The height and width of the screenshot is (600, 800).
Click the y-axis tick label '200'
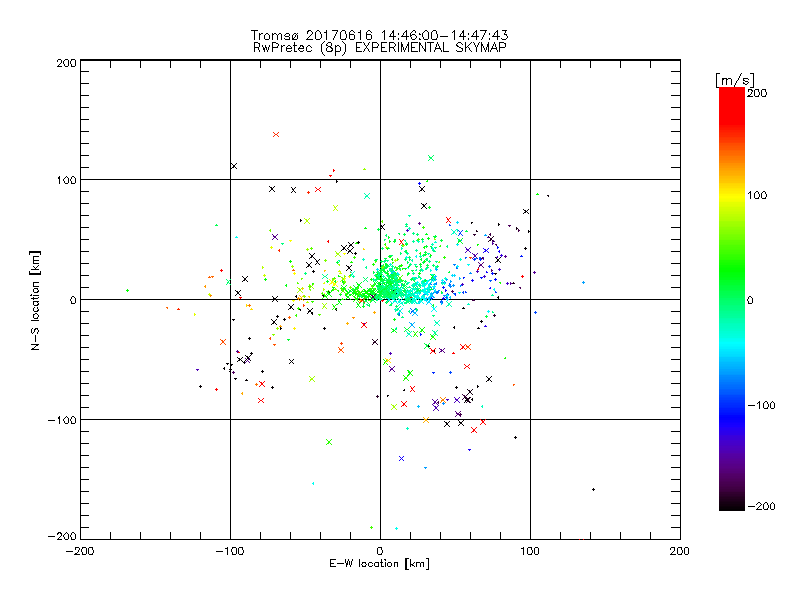click(x=66, y=63)
